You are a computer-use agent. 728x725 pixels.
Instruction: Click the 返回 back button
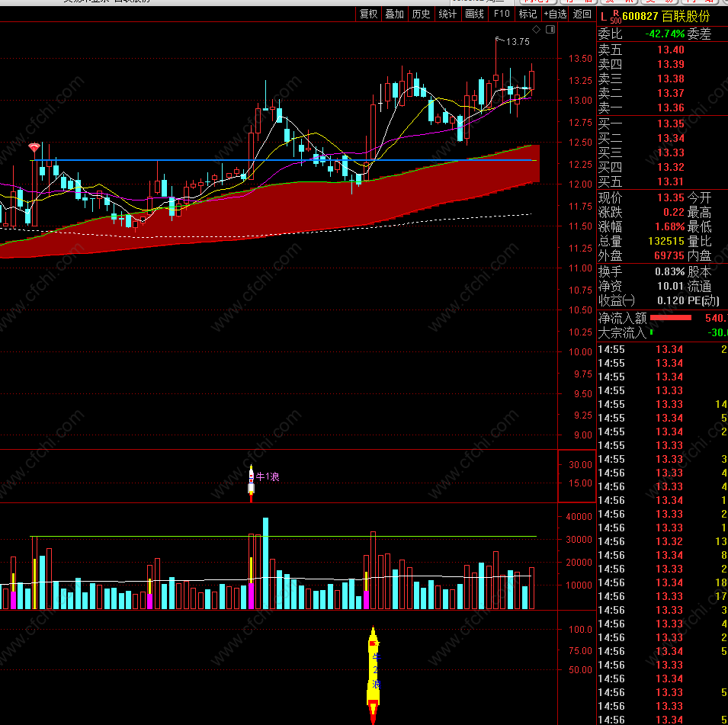(x=582, y=14)
